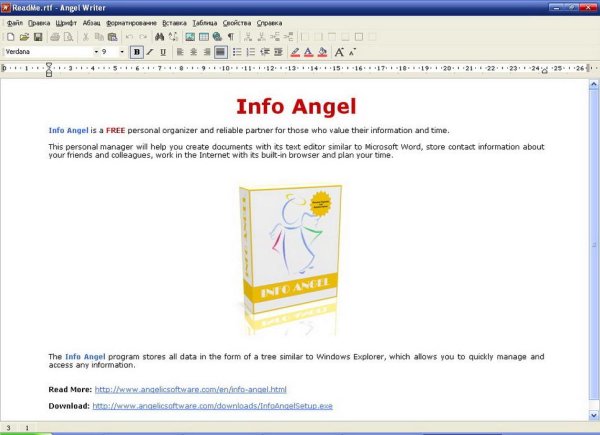Open the Verdana font name dropdown
This screenshot has height=435, width=600.
coord(96,52)
